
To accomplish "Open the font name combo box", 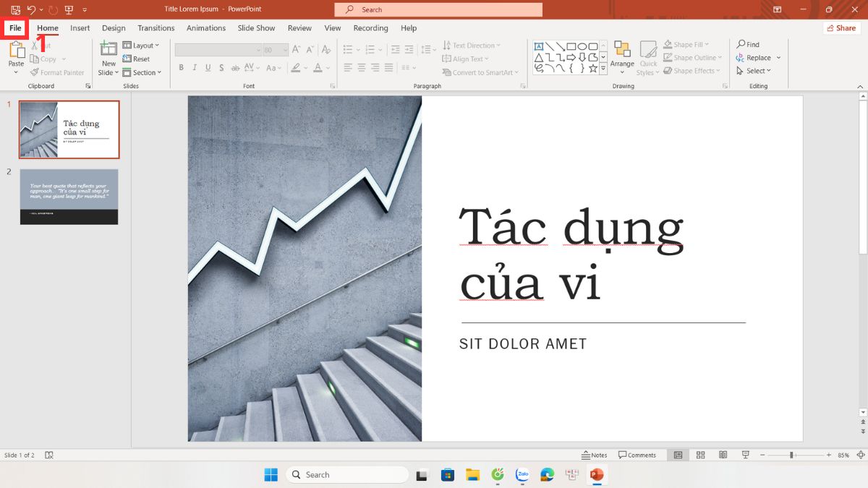I will [x=218, y=50].
